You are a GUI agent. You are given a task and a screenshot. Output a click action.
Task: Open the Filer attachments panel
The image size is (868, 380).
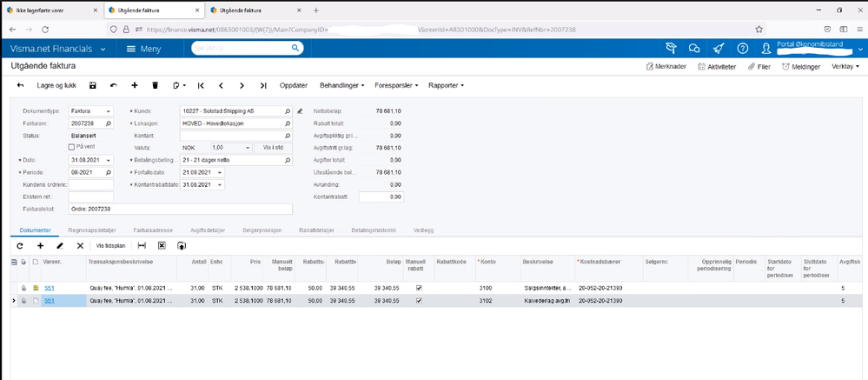point(759,66)
